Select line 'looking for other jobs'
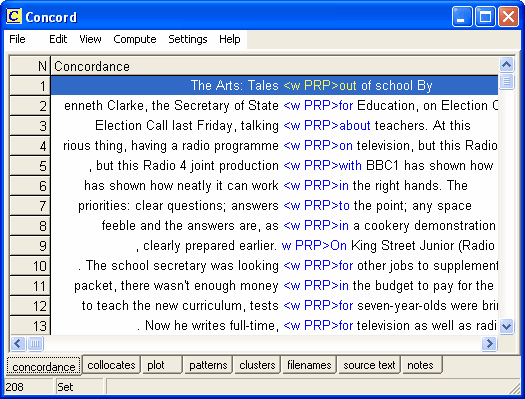 click(274, 265)
